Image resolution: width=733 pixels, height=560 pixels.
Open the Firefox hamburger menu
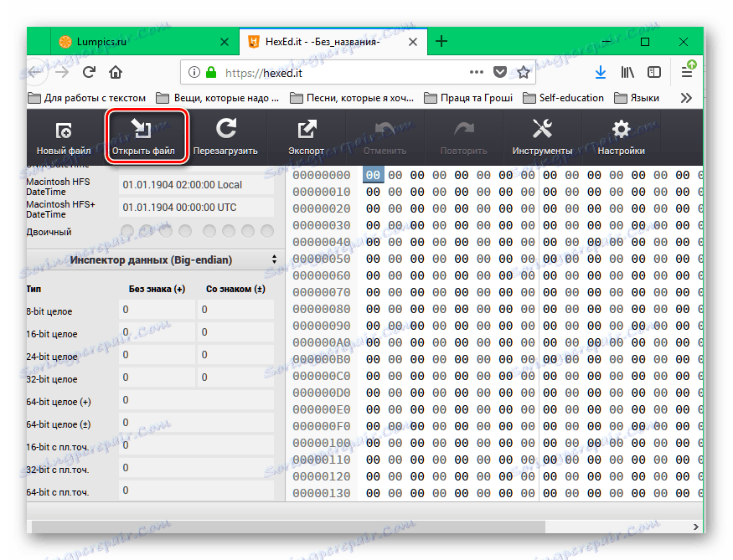pos(687,72)
